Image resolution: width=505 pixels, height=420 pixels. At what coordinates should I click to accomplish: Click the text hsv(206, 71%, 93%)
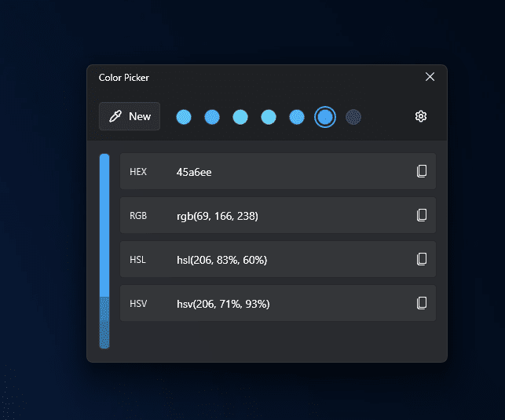223,304
